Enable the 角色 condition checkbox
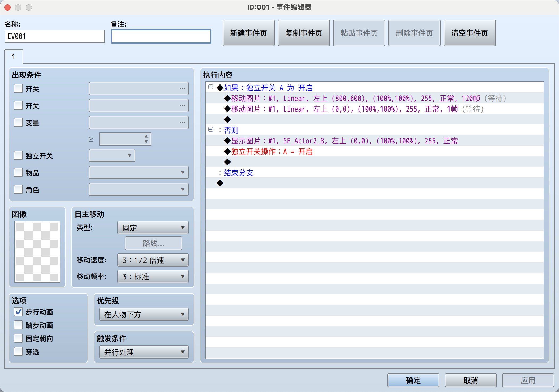Viewport: 559px width, 392px height. (x=18, y=189)
